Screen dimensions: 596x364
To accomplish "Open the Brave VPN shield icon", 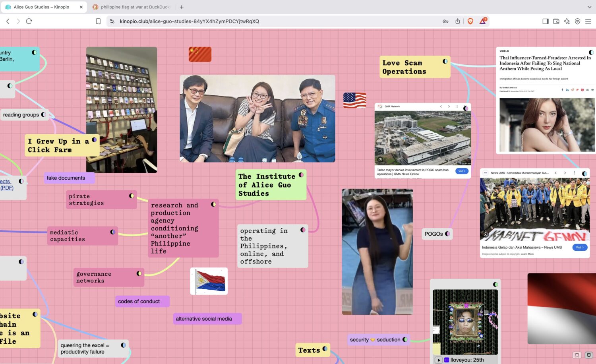I will 578,21.
